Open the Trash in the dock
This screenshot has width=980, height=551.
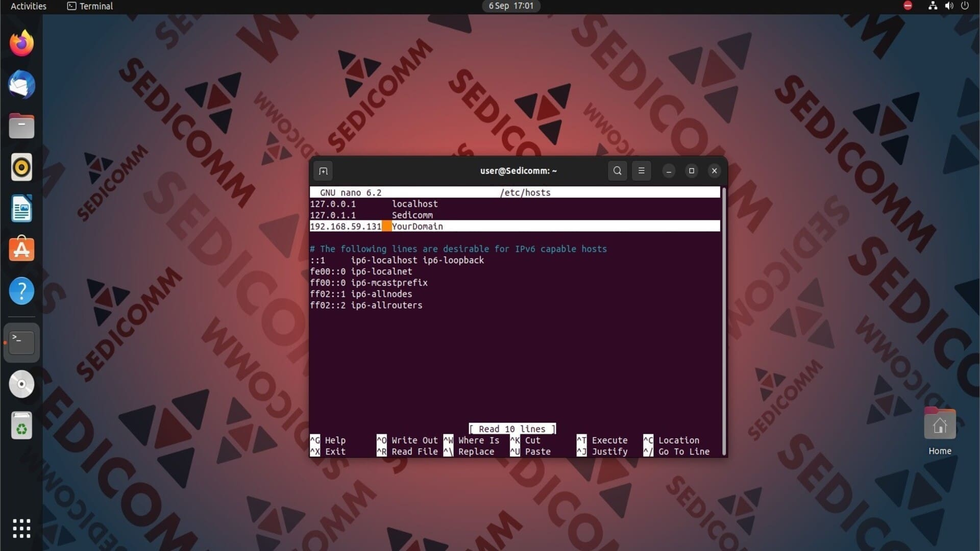click(x=21, y=425)
